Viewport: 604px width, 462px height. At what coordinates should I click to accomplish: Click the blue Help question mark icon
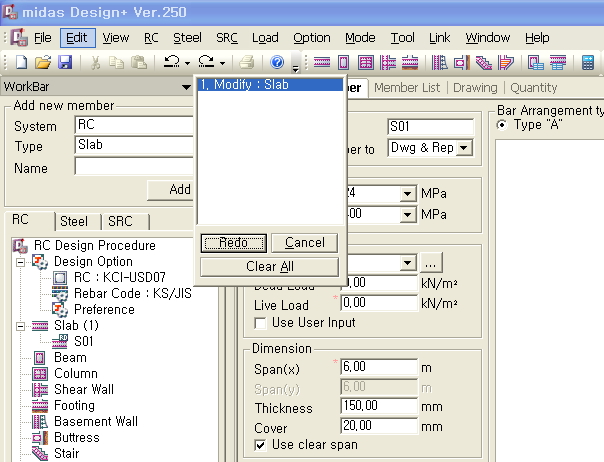coord(277,62)
